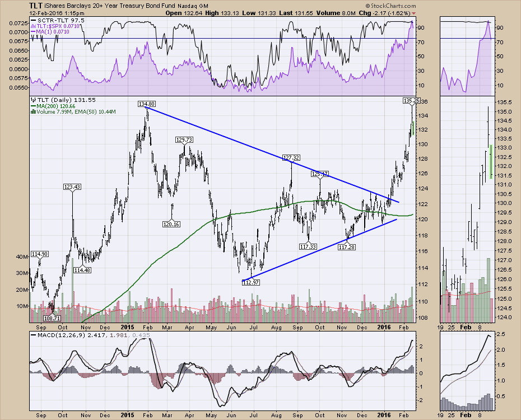This screenshot has width=521, height=420.
Task: Select the 108.71 low label
Action: tap(52, 318)
